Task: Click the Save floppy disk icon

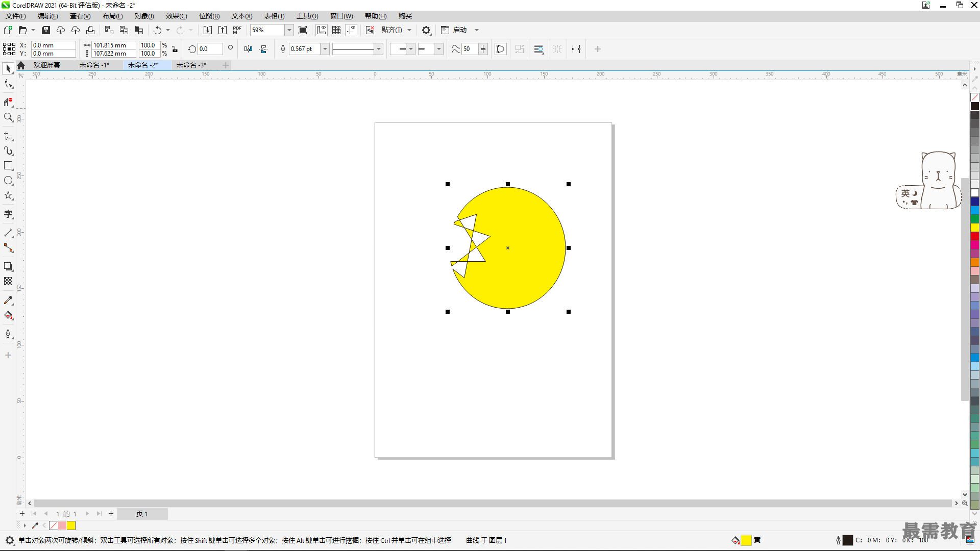Action: [46, 30]
